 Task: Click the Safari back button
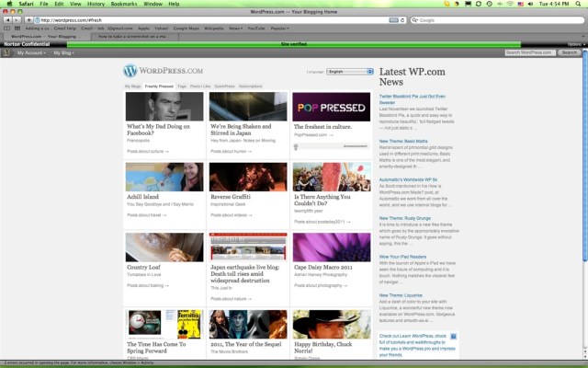point(6,19)
